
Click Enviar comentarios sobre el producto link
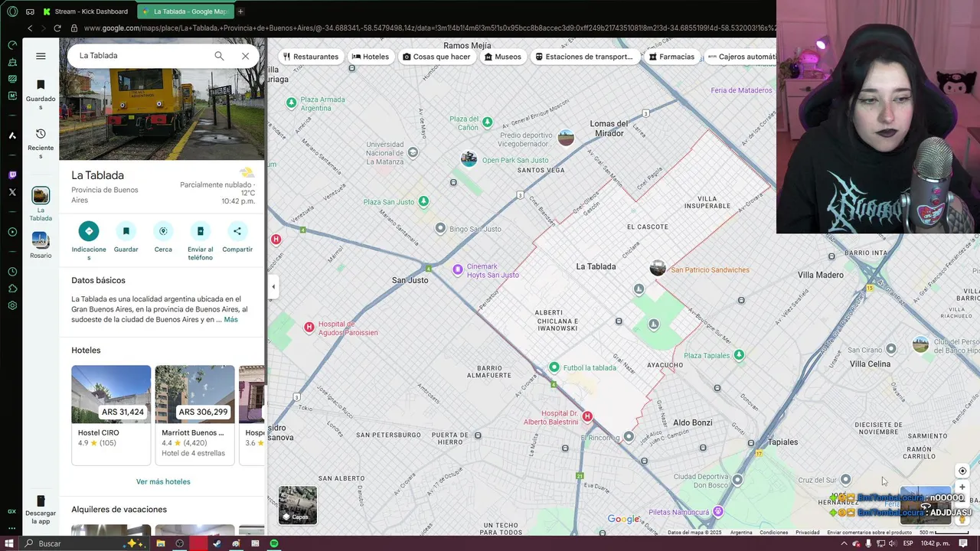point(869,533)
